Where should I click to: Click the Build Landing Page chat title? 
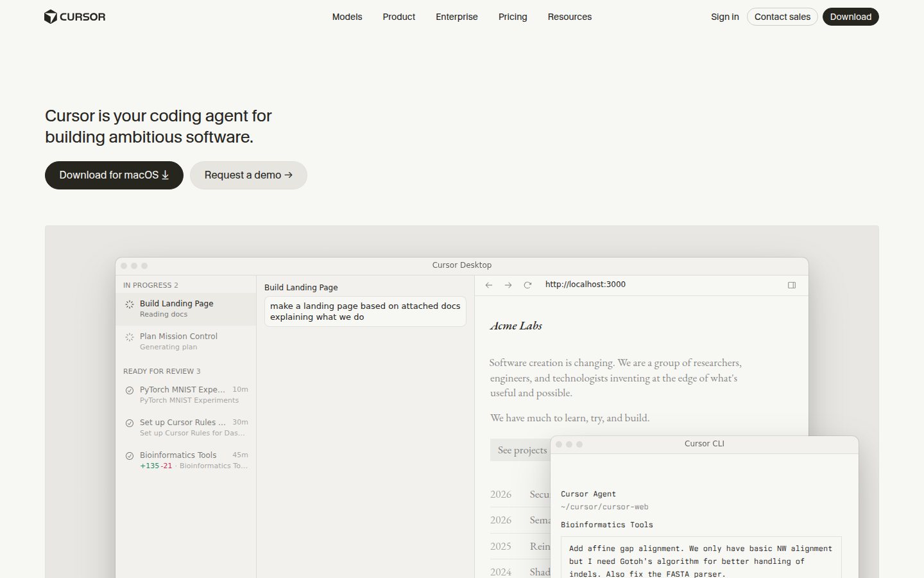click(x=301, y=288)
